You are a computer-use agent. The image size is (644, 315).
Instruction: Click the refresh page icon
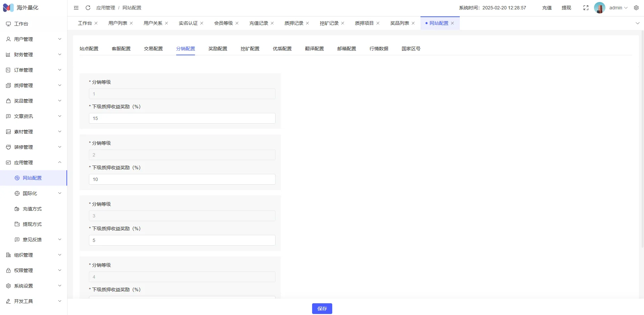coord(88,8)
